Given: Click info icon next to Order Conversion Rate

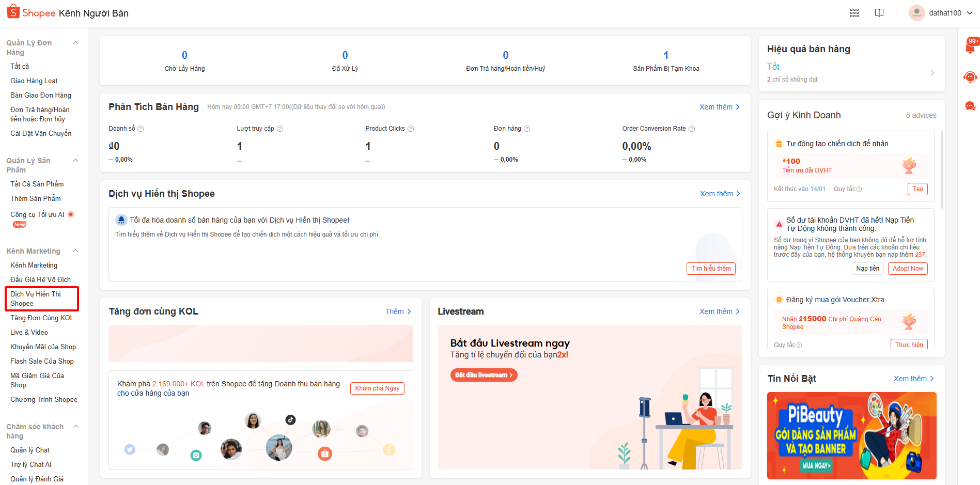Looking at the screenshot, I should click(692, 129).
